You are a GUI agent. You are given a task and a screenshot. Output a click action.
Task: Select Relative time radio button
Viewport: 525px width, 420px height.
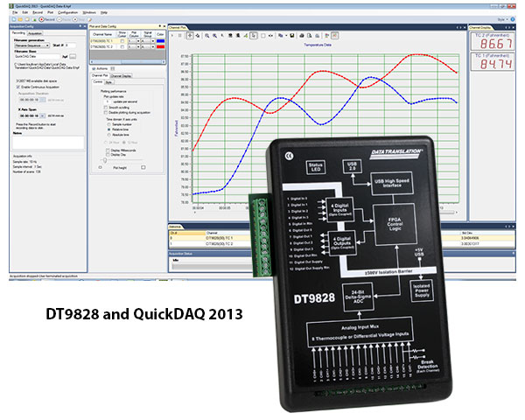(108, 129)
